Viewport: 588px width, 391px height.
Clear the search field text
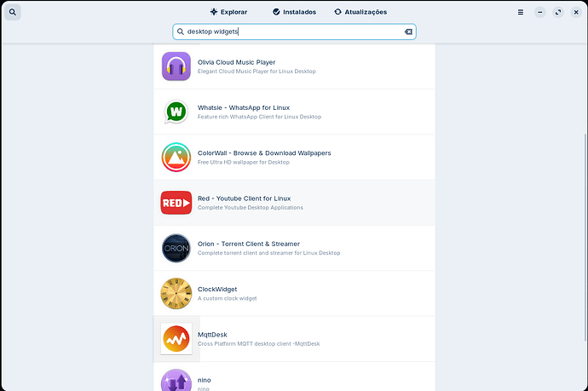[x=408, y=32]
